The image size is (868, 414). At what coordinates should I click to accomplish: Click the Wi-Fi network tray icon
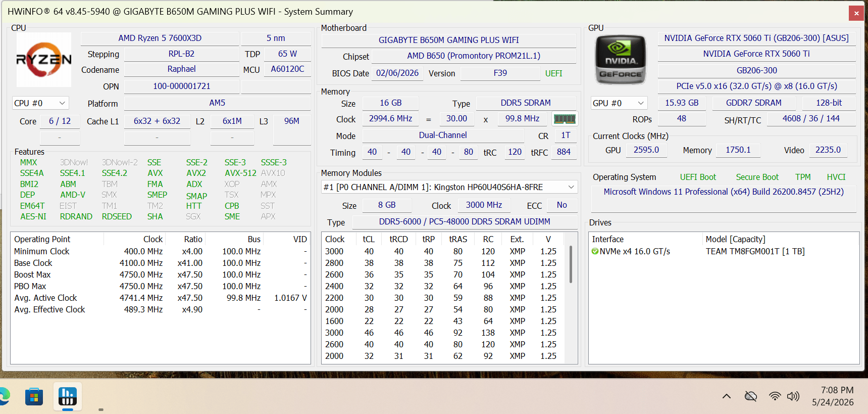pos(775,396)
